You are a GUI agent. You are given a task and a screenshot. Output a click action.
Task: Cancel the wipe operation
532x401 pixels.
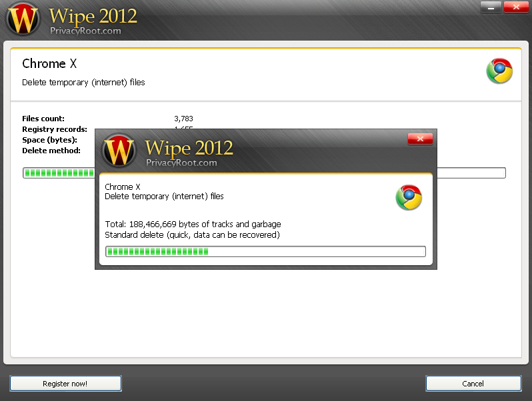pos(473,384)
